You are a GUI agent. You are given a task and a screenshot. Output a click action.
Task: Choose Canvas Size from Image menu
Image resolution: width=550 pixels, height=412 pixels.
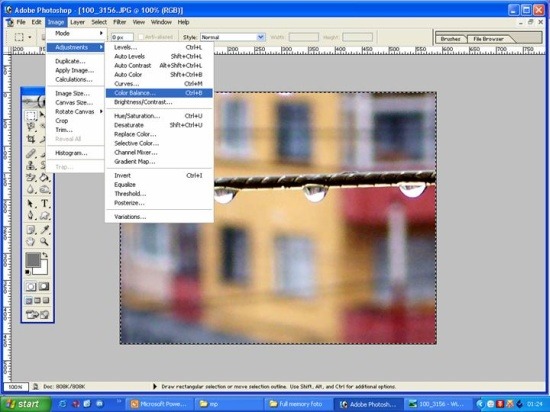coord(75,102)
